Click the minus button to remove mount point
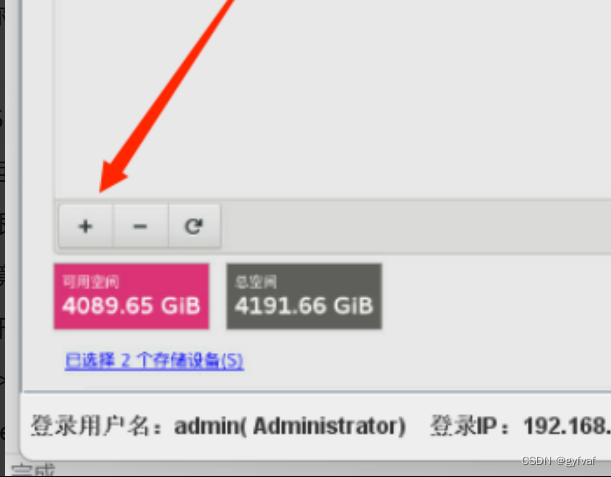 click(x=141, y=226)
